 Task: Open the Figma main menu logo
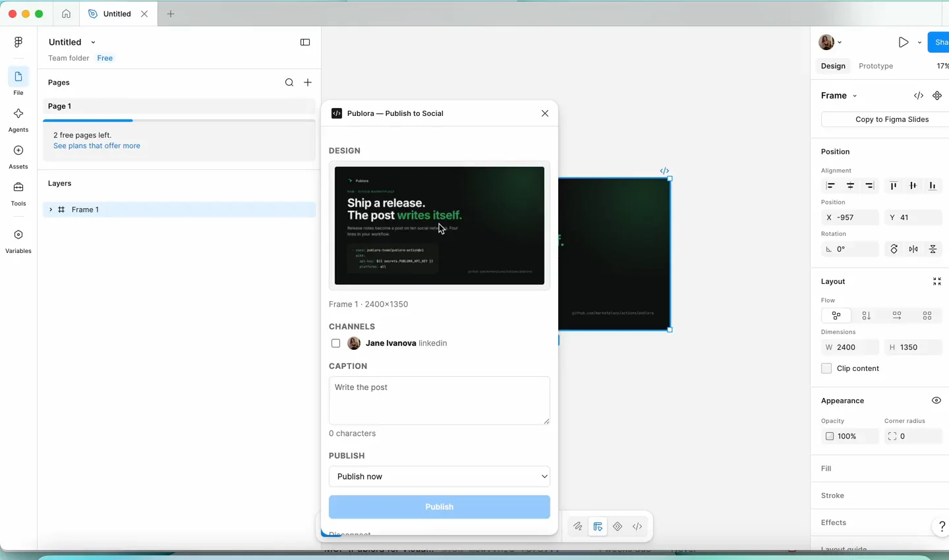18,42
